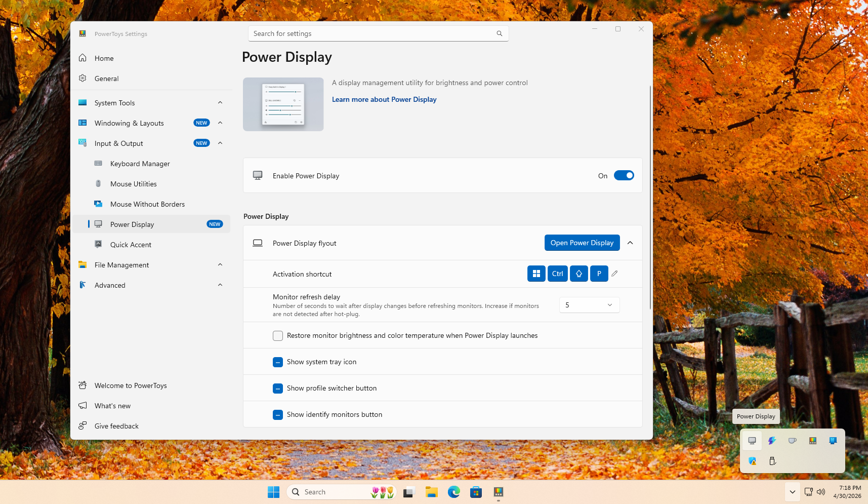This screenshot has height=504, width=868.
Task: Collapse the Advanced section
Action: click(x=220, y=285)
